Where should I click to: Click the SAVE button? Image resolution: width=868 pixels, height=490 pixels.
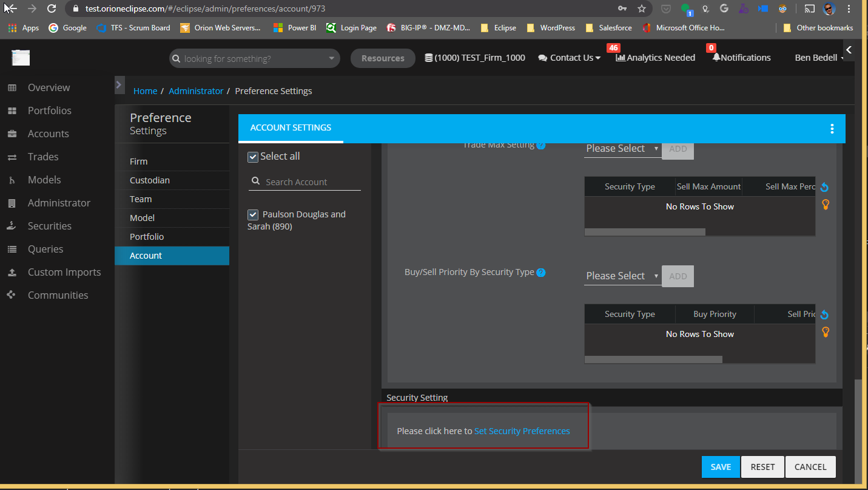click(720, 466)
